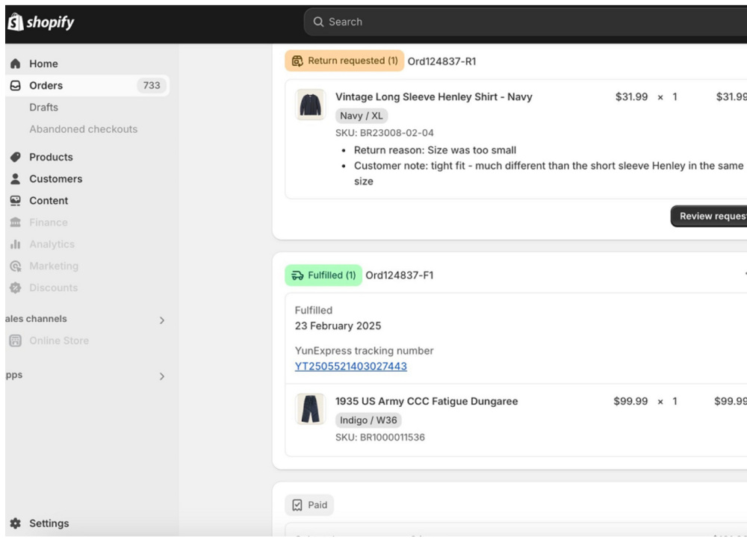
Task: Click the Customer note about tight fit
Action: [548, 173]
